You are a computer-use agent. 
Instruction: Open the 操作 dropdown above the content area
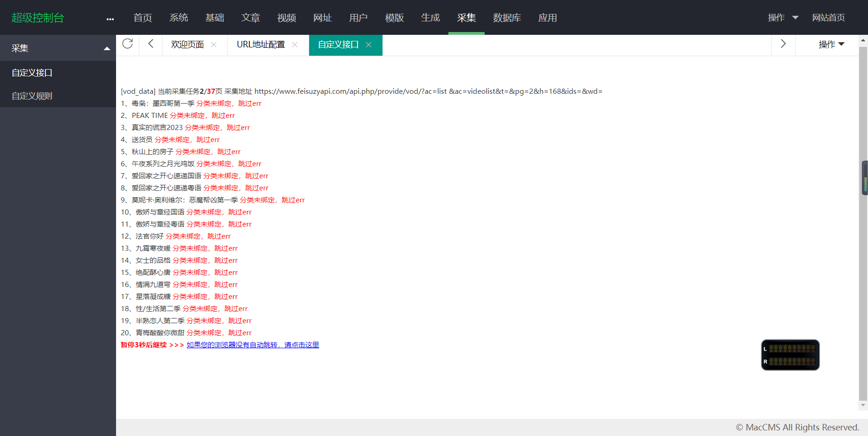(830, 44)
